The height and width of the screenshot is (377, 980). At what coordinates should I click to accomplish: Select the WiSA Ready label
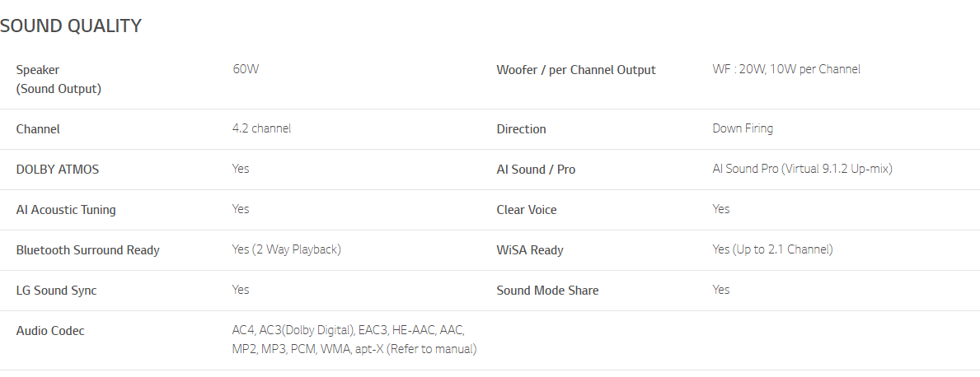(x=530, y=250)
